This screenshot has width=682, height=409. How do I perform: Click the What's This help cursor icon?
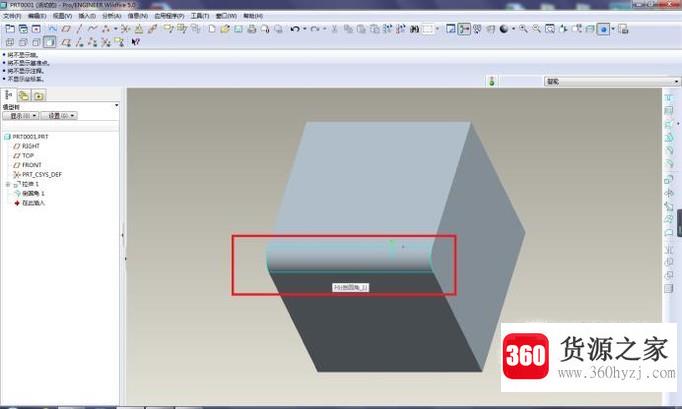coord(136,42)
